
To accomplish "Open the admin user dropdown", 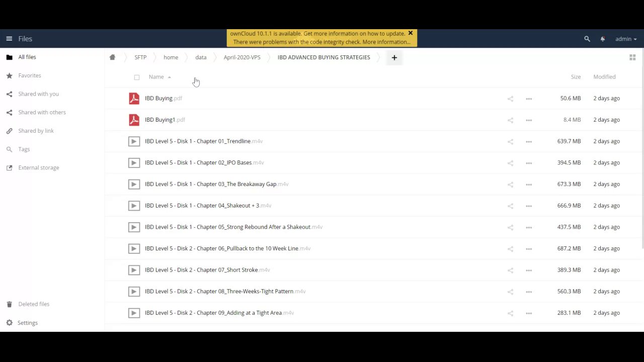I will pyautogui.click(x=626, y=39).
